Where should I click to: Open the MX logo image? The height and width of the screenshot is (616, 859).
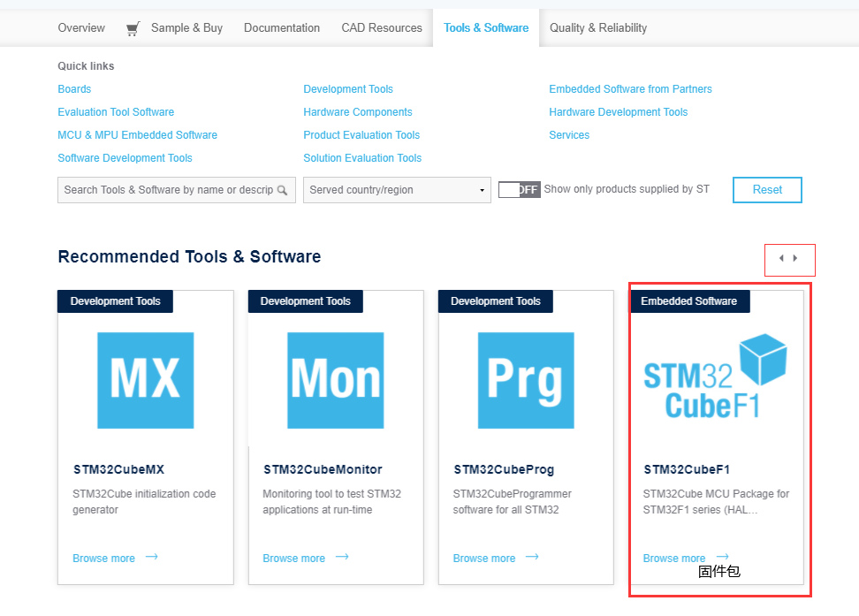[146, 380]
